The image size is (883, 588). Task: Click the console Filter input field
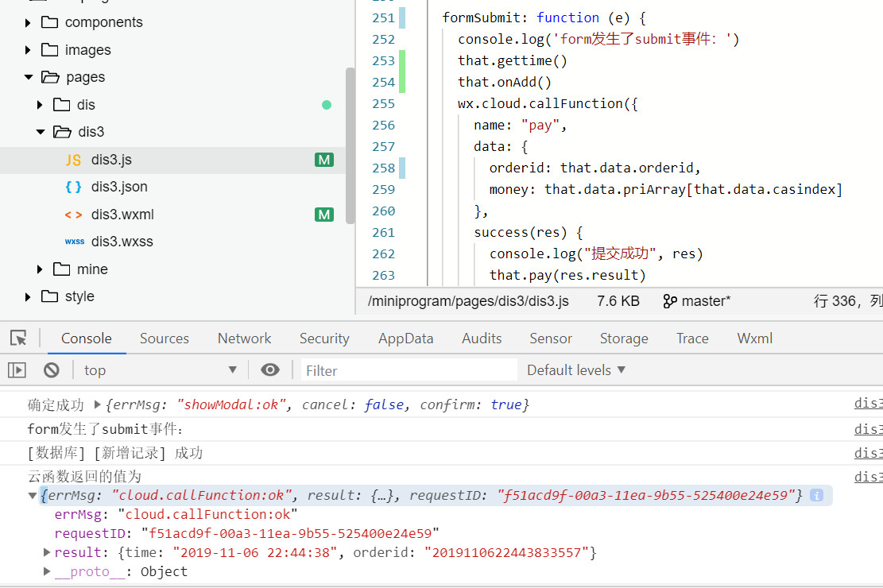(x=409, y=370)
